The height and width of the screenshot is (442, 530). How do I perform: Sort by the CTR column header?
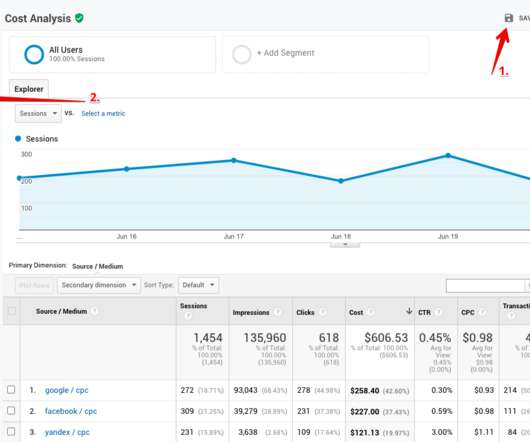pyautogui.click(x=425, y=313)
